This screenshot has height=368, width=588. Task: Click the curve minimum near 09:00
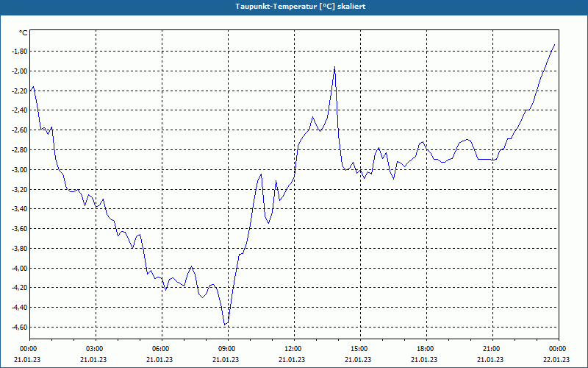pyautogui.click(x=225, y=325)
